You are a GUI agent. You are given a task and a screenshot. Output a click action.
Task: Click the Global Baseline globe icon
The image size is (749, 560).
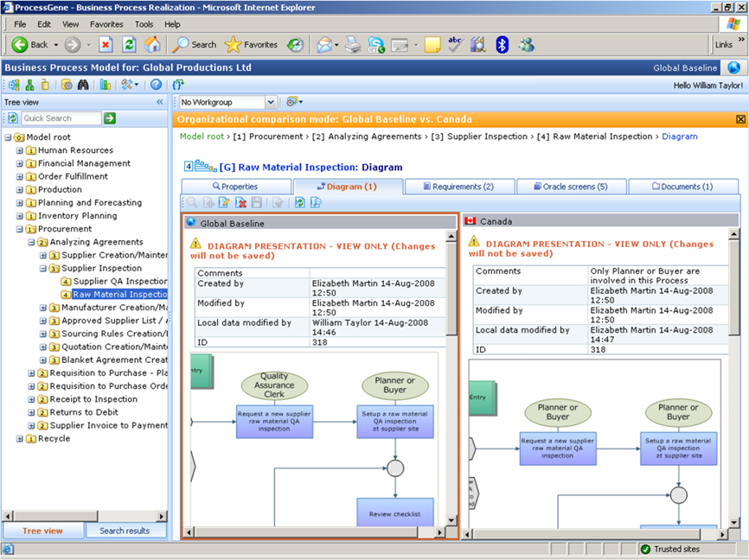[x=733, y=67]
